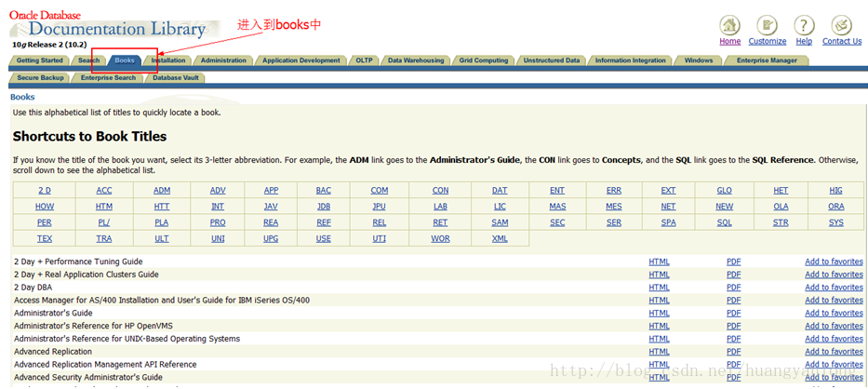
Task: Click the Home house icon
Action: pyautogui.click(x=730, y=25)
